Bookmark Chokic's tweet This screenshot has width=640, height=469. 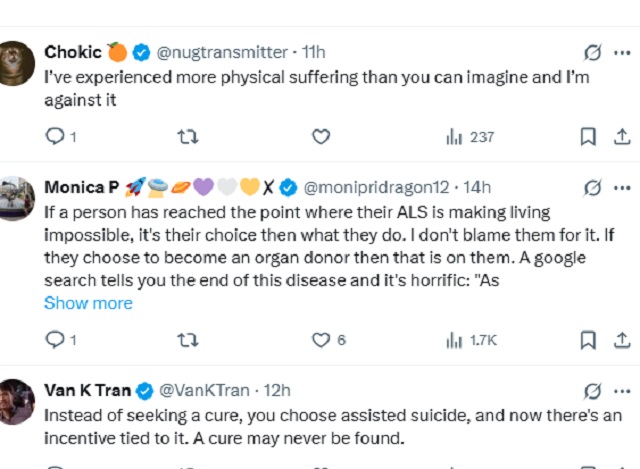coord(589,136)
